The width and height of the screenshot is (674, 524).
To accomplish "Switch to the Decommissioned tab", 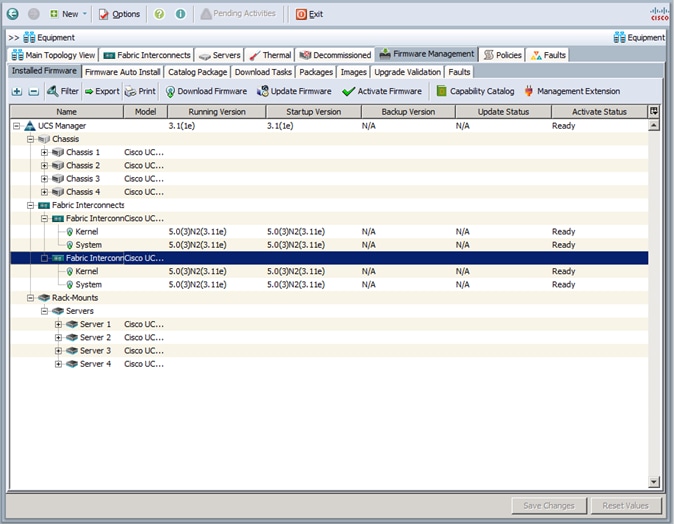I will [335, 55].
